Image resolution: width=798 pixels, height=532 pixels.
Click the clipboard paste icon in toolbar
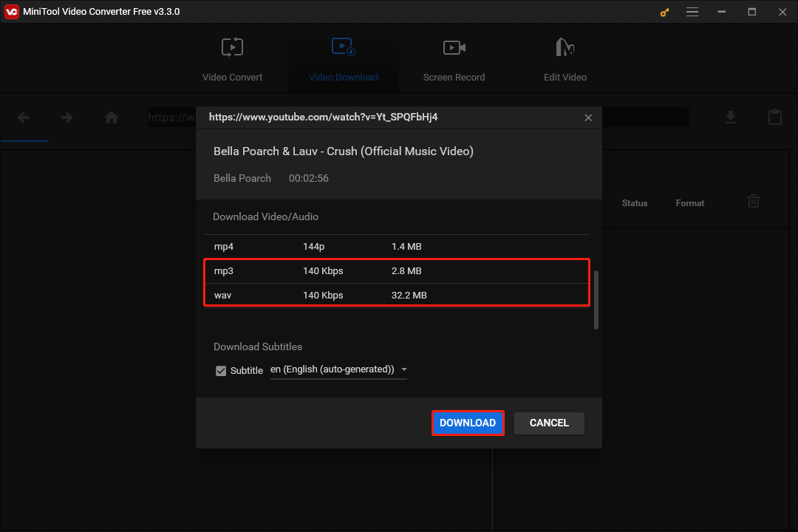point(774,117)
